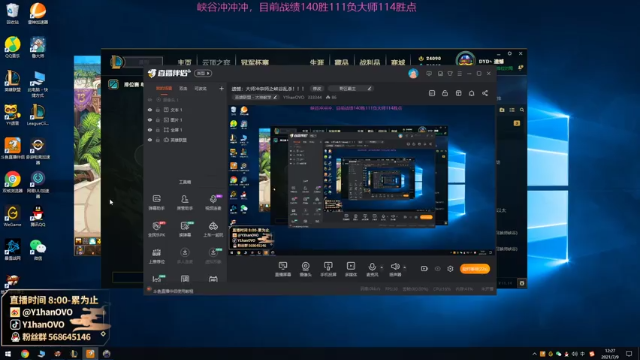This screenshot has width=640, height=360.
Task: Toggle visibility of 图片 1 source
Action: point(150,120)
